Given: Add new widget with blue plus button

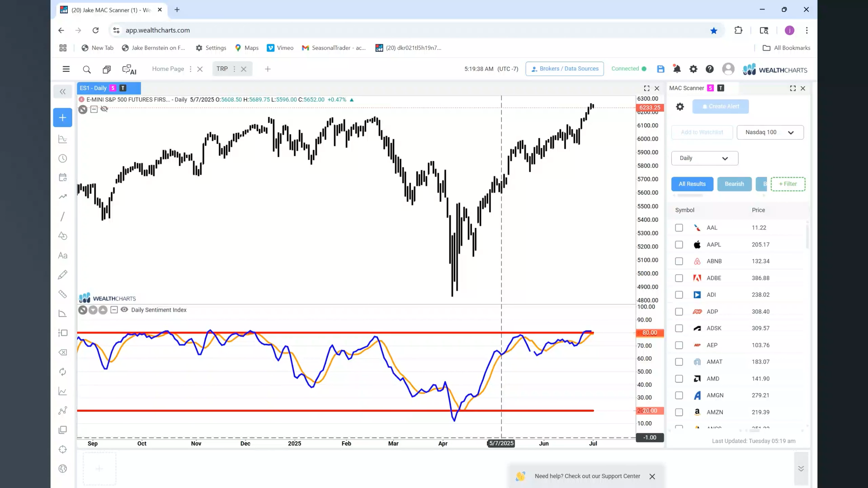Looking at the screenshot, I should (x=63, y=117).
